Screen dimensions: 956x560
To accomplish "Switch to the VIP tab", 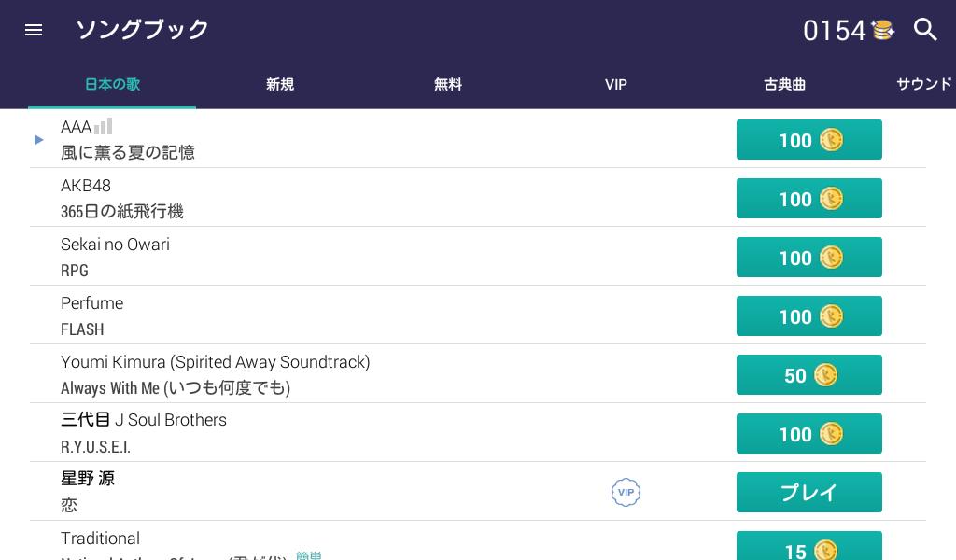I will pos(616,84).
